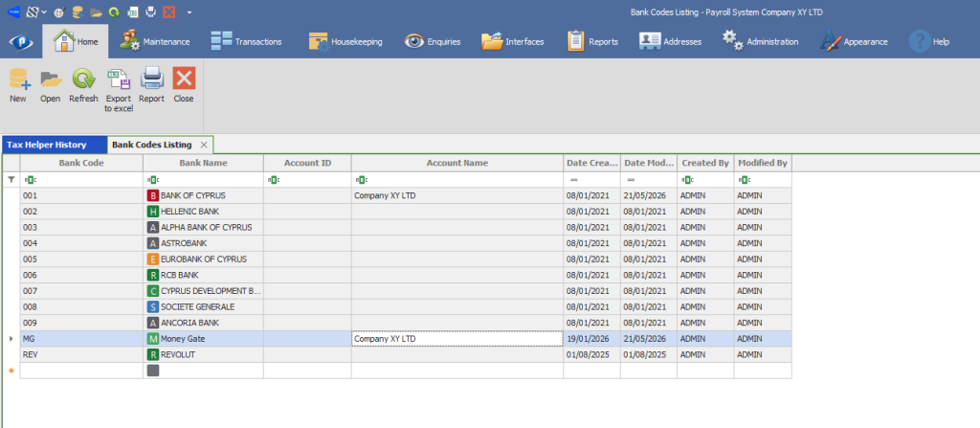980x428 pixels.
Task: Sort by Created By column header
Action: 705,163
